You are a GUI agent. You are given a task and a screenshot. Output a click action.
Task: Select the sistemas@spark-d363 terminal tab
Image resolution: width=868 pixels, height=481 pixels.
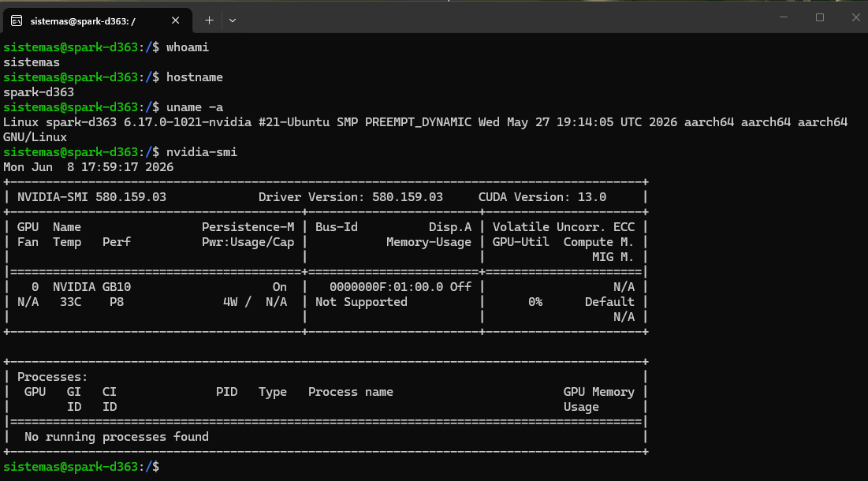[98, 21]
